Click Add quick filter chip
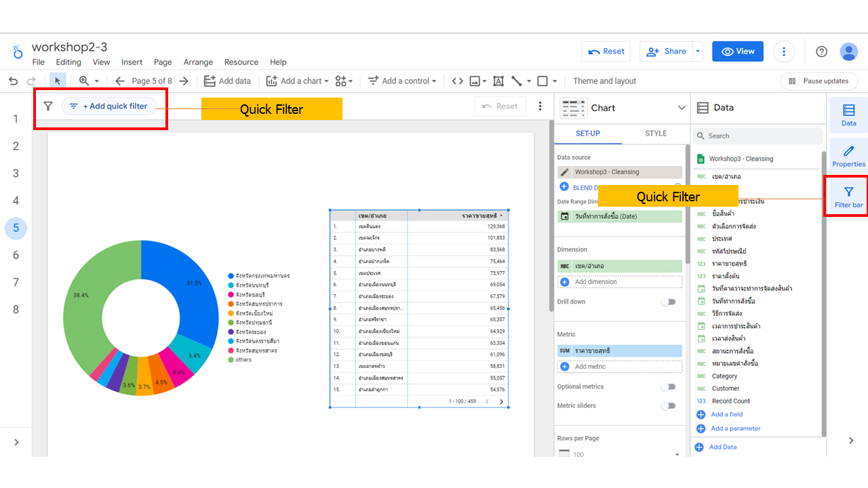This screenshot has height=488, width=868. click(x=109, y=106)
